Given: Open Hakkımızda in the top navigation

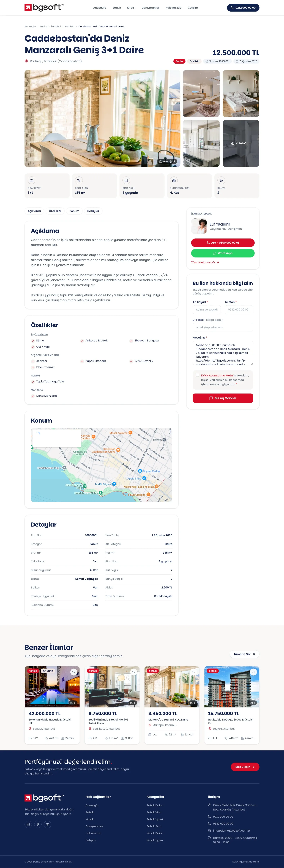Looking at the screenshot, I should 173,8.
